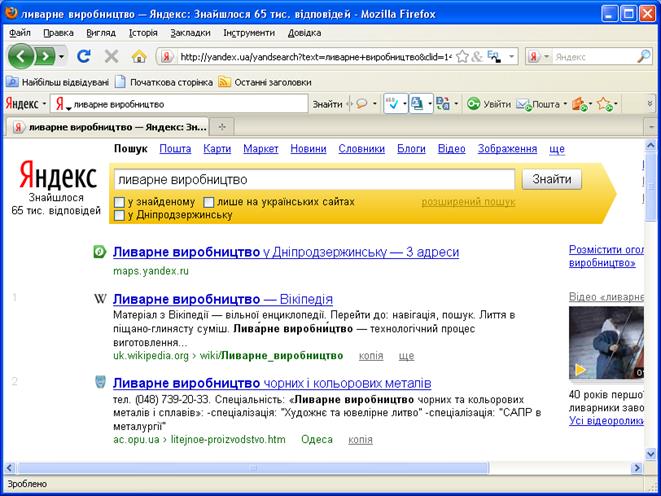
Task: Click the ampersand icon in address bar
Action: [477, 56]
